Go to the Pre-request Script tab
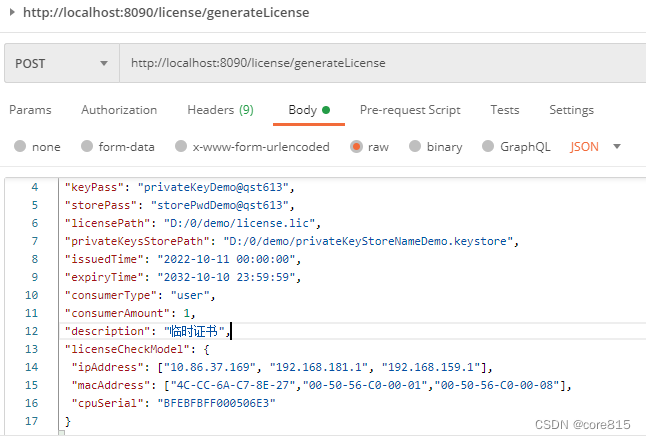Image resolution: width=646 pixels, height=439 pixels. tap(410, 110)
